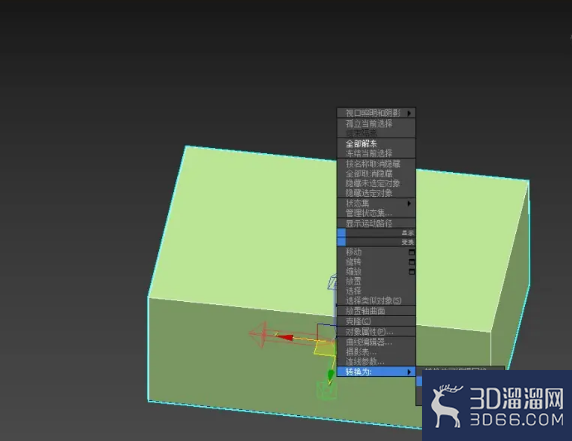Click the green Y-axis gizmo arrow

pyautogui.click(x=331, y=375)
